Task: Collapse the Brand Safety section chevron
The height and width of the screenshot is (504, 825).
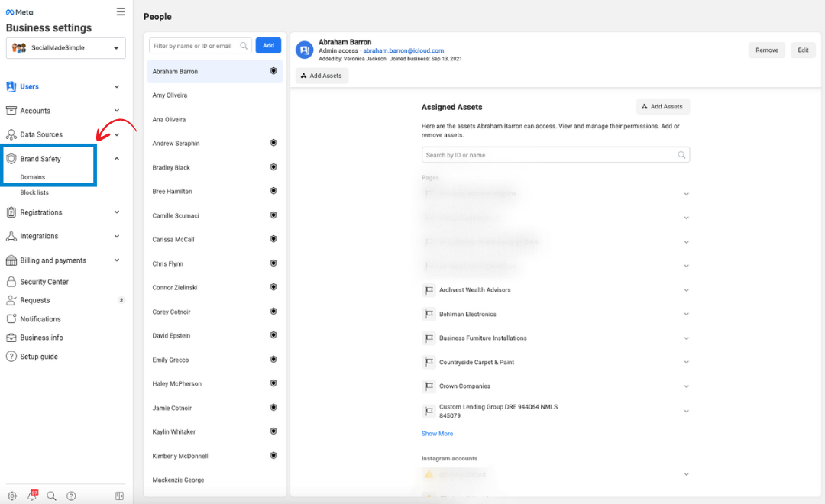Action: pyautogui.click(x=117, y=158)
